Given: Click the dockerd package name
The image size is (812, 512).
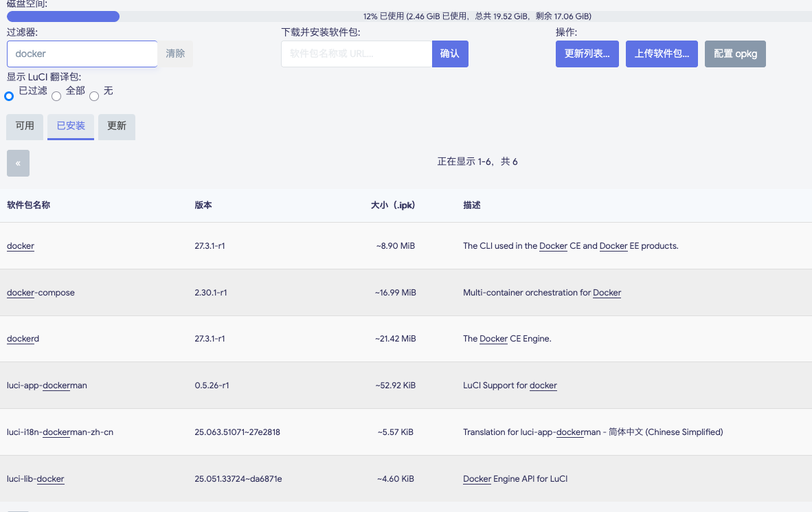Looking at the screenshot, I should [23, 339].
